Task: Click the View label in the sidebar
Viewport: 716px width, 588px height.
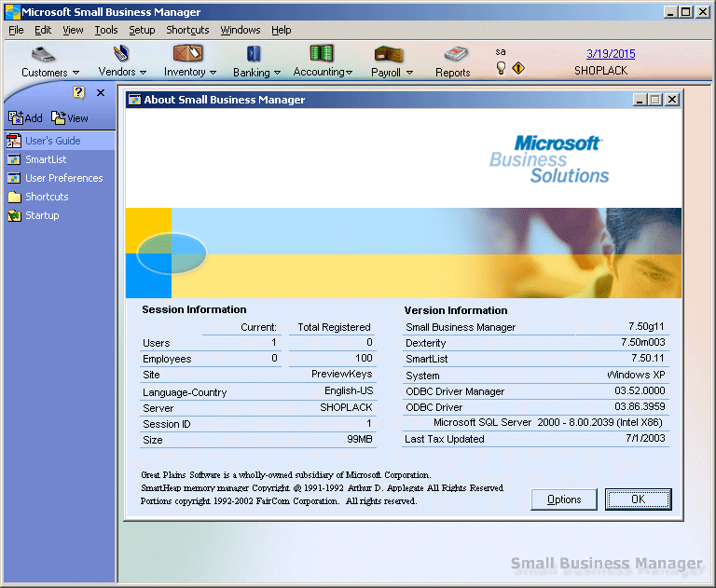Action: [x=77, y=118]
